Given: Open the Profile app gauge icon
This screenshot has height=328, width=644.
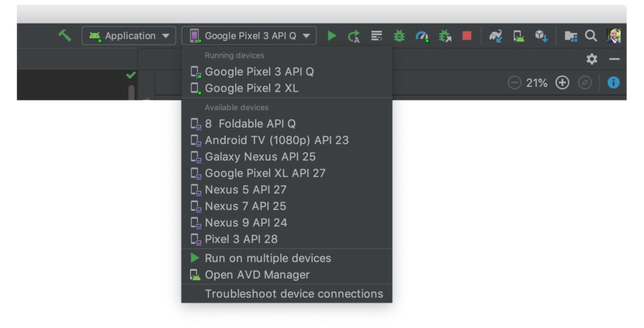Looking at the screenshot, I should [x=421, y=36].
